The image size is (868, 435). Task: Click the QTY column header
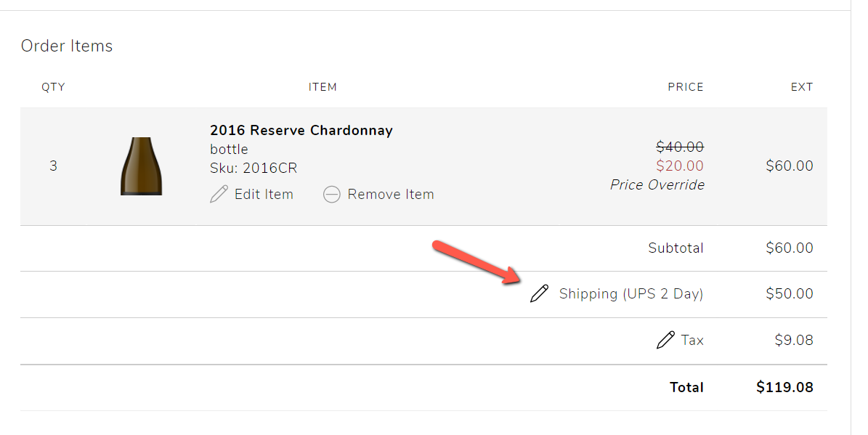[53, 86]
